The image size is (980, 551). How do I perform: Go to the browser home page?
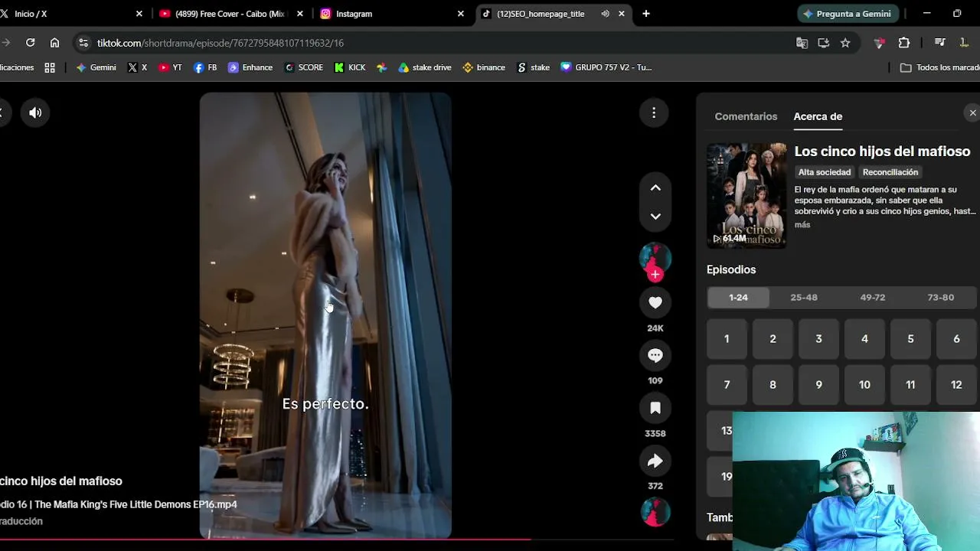(54, 43)
